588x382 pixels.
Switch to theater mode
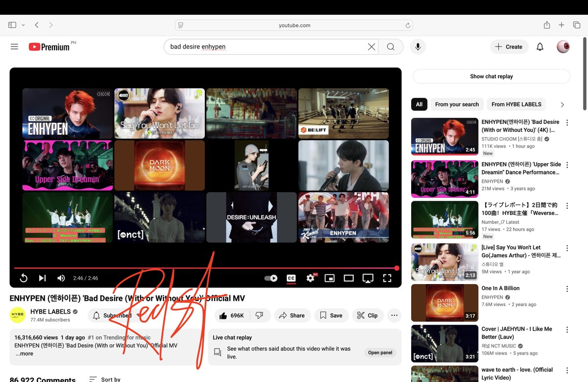(348, 278)
